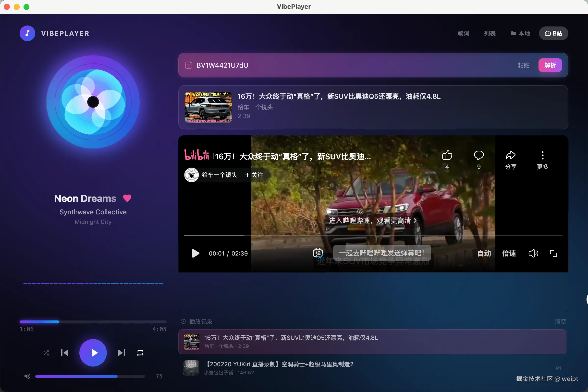Open the 倍速 playback speed menu
The image size is (588, 392).
click(509, 253)
